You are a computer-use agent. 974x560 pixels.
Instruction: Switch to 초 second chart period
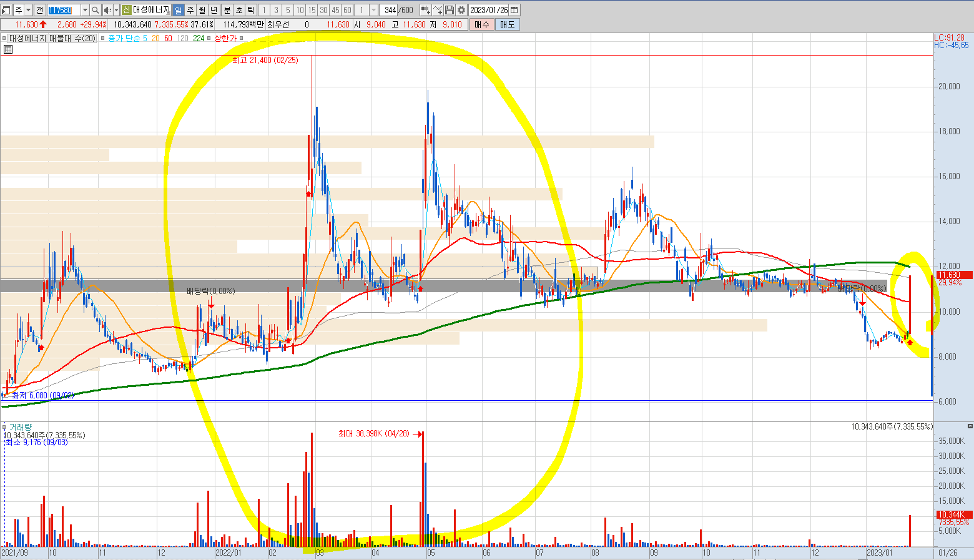[x=239, y=10]
